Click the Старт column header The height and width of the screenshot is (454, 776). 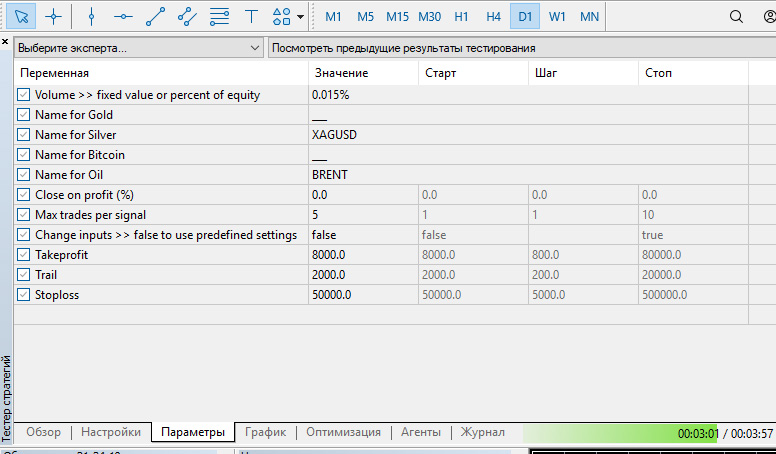(474, 73)
